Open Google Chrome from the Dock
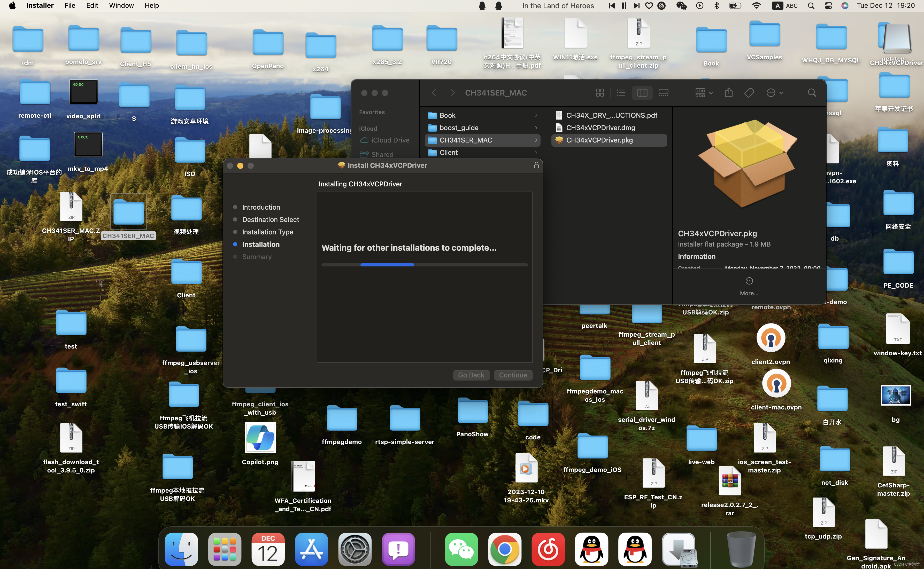 point(505,549)
